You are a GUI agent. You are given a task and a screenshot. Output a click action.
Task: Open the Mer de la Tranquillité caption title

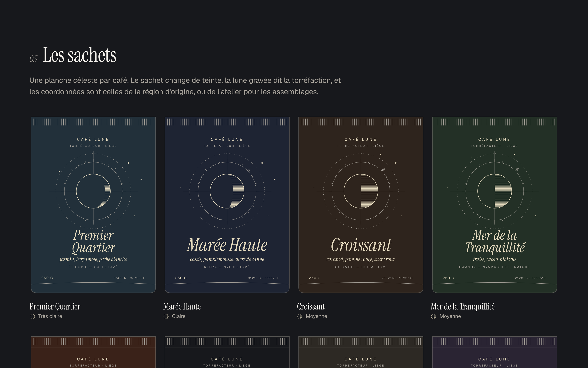point(463,306)
